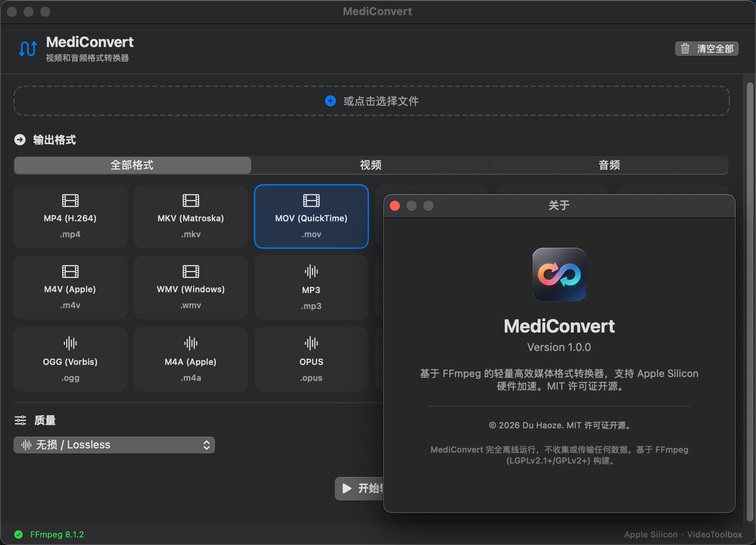756x545 pixels.
Task: Click the waveform icon on MP3 card
Action: 311,272
